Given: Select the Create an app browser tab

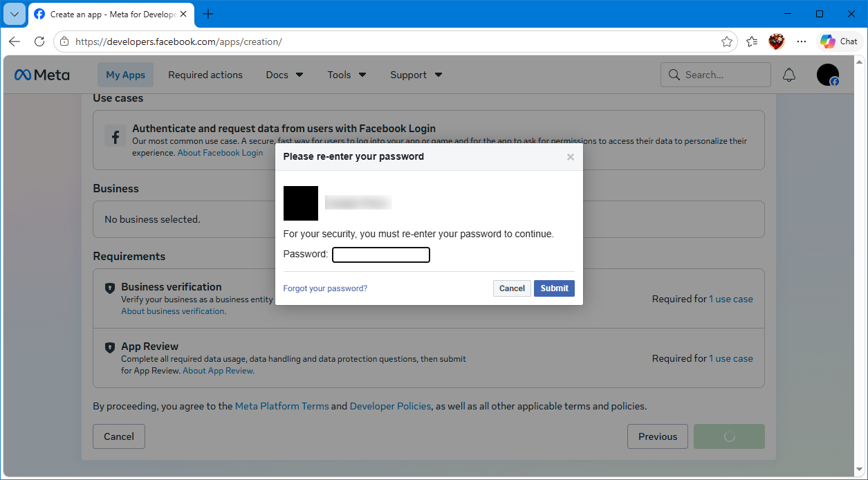Looking at the screenshot, I should [111, 14].
